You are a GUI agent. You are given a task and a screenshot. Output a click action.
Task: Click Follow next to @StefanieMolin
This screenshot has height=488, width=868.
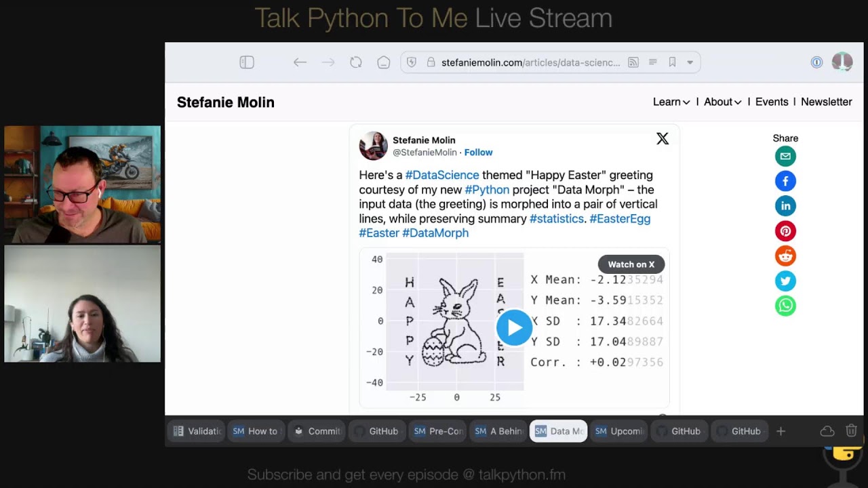(478, 152)
